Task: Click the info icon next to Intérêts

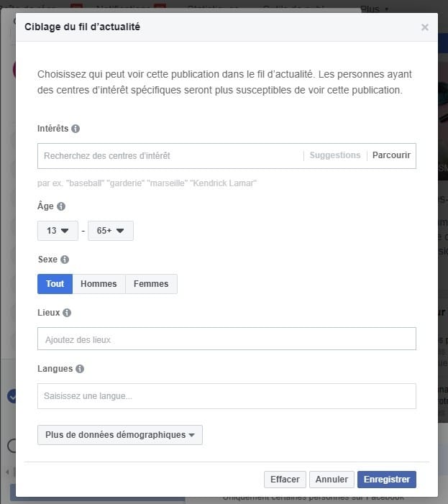Action: point(76,129)
